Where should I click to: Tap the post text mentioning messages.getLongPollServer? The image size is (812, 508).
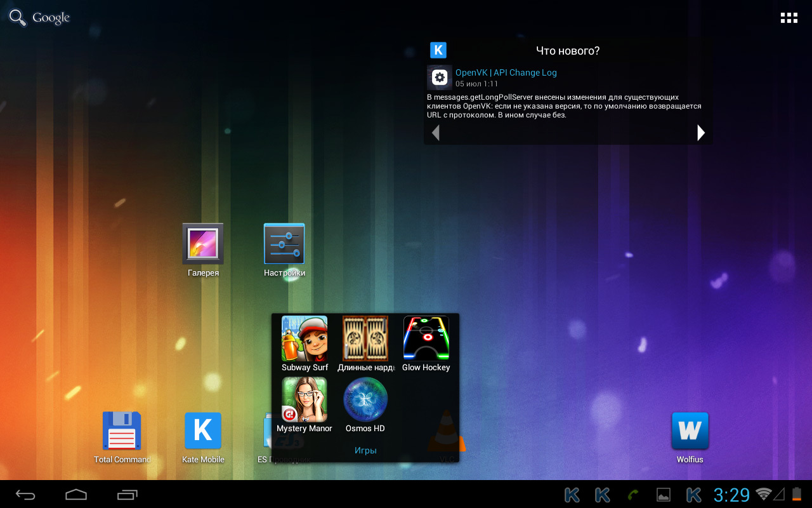tap(564, 106)
